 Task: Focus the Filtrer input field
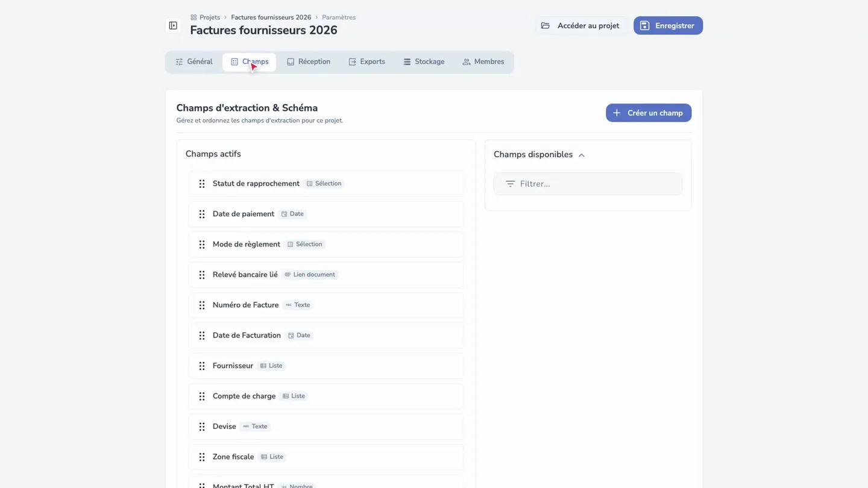588,184
